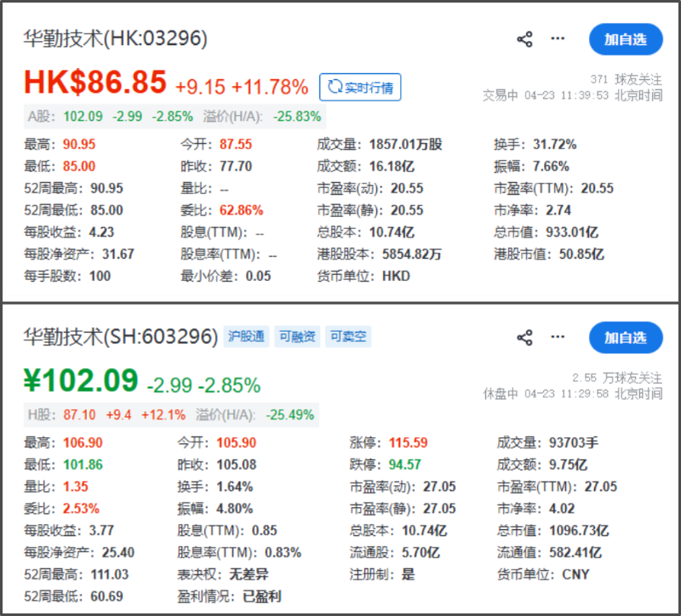
Task: Open the more options ellipsis for SH:603296
Action: tap(558, 338)
